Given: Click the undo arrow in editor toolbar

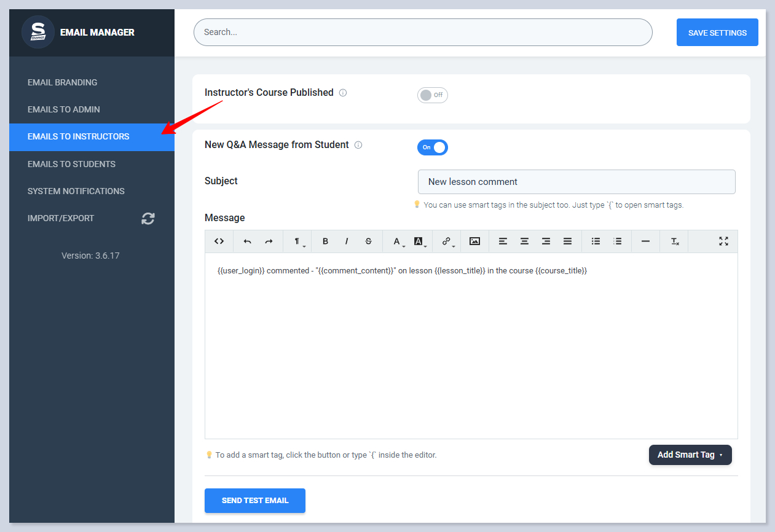Looking at the screenshot, I should pos(247,241).
